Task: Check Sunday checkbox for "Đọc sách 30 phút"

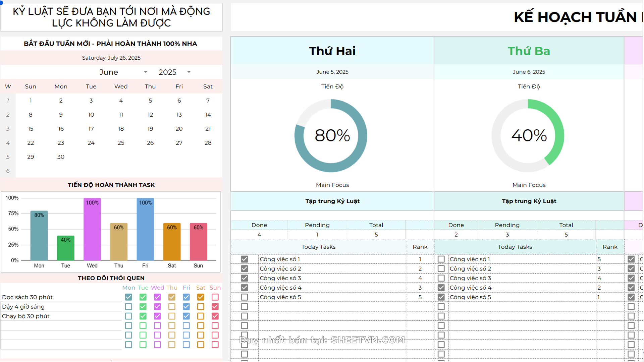Action: (215, 297)
